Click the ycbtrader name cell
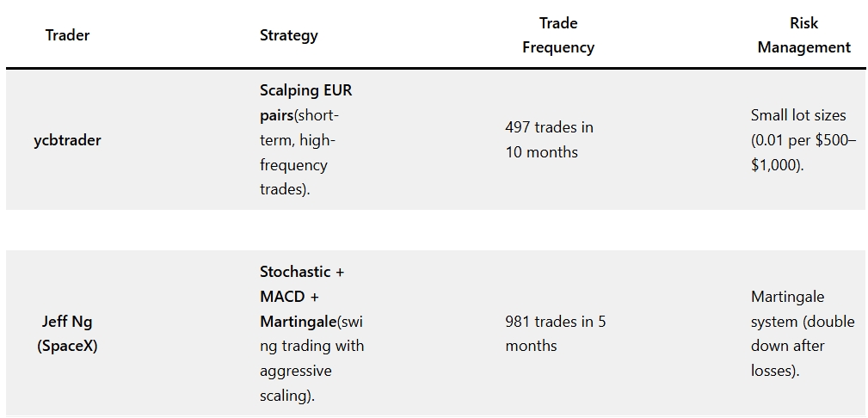Screen dimensions: 868x418 tap(67, 140)
